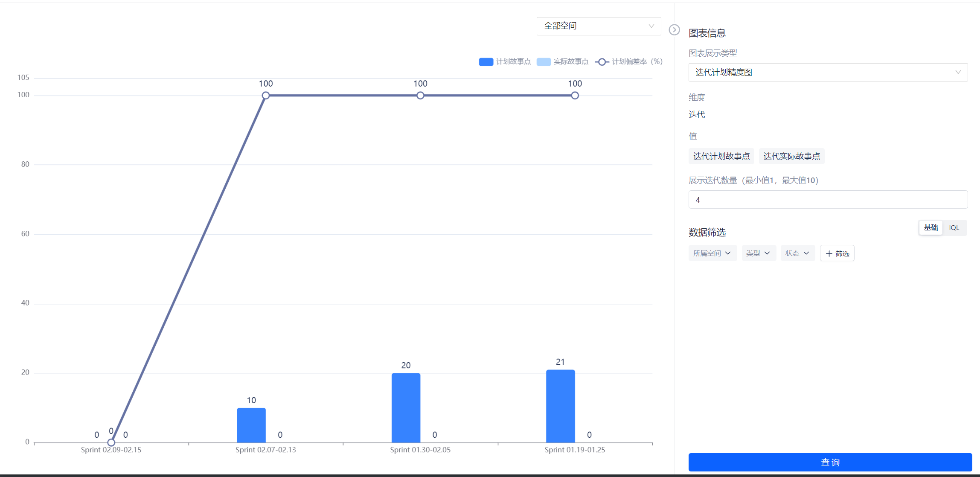This screenshot has height=477, width=980.
Task: Click the deviation line point at Sprint 01.30-02.05
Action: click(x=420, y=96)
